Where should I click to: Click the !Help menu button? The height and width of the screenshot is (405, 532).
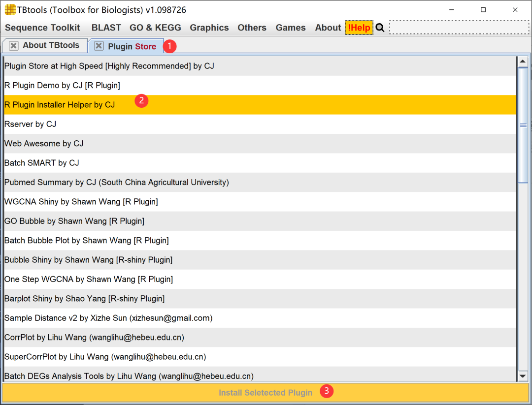359,28
